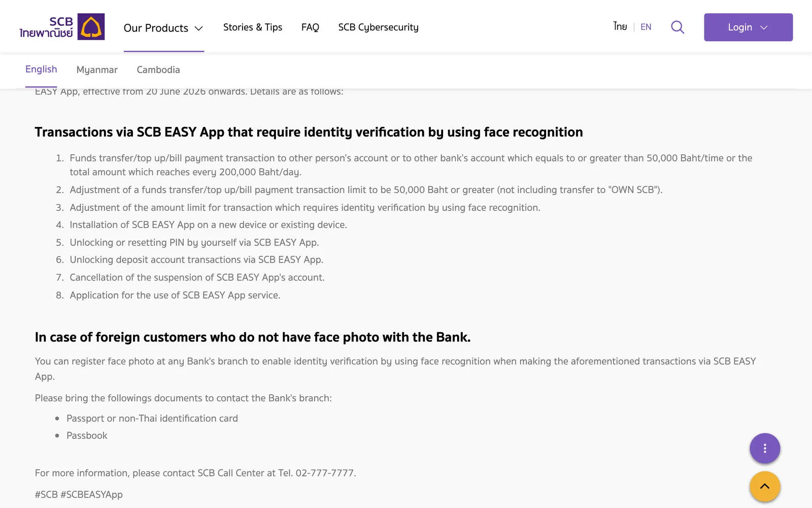
Task: Jump back to top with yellow arrow button
Action: 765,487
